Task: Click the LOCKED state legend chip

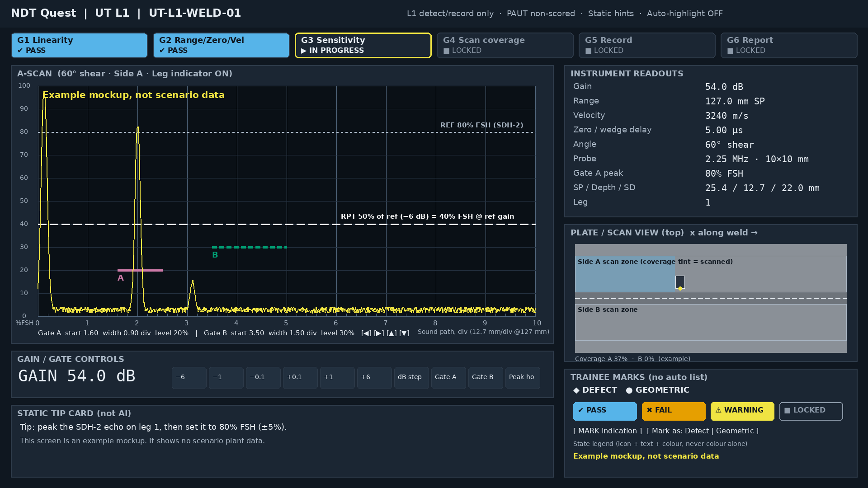Action: point(811,411)
